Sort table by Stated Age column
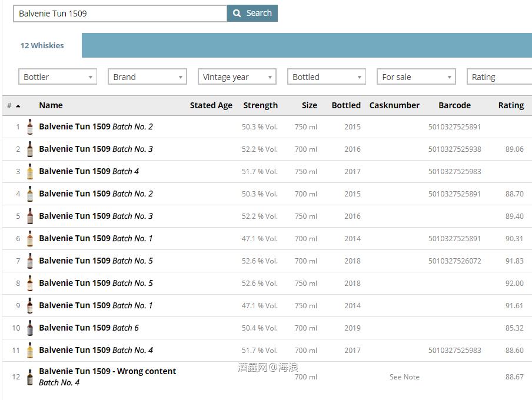Image resolution: width=532 pixels, height=400 pixels. point(211,105)
